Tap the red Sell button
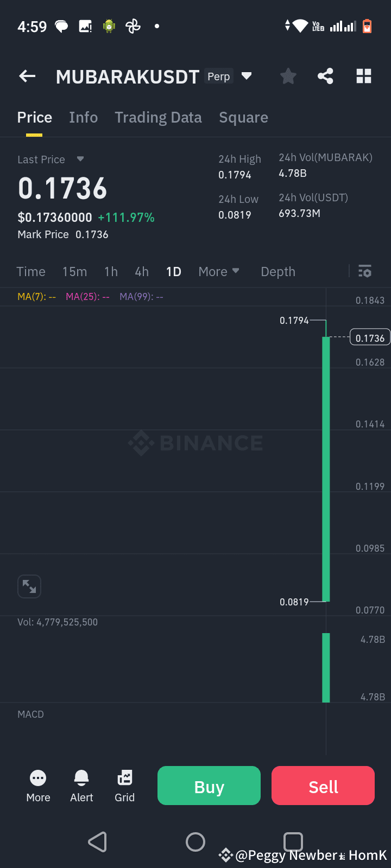This screenshot has height=868, width=391. (323, 786)
